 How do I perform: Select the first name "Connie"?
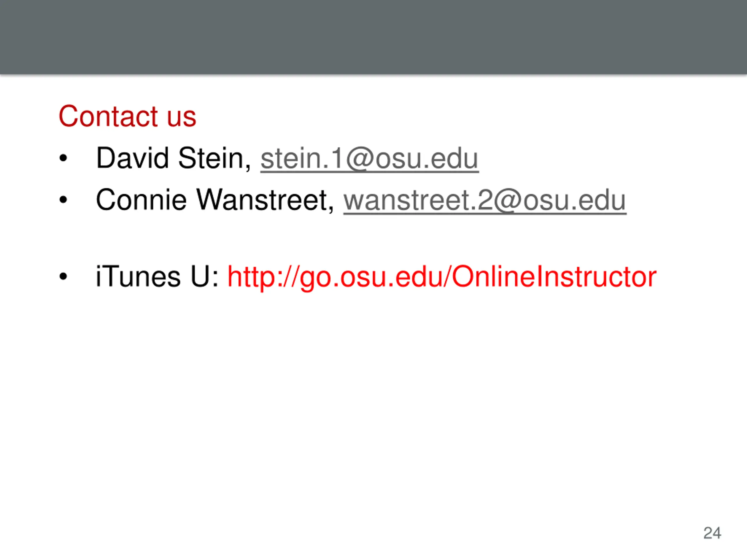click(x=141, y=200)
